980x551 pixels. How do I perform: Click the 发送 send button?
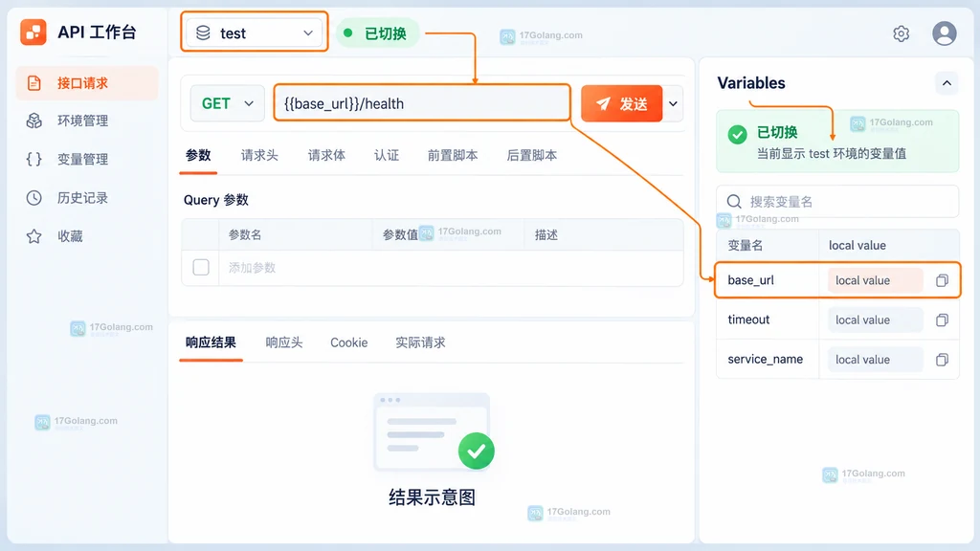pyautogui.click(x=621, y=103)
